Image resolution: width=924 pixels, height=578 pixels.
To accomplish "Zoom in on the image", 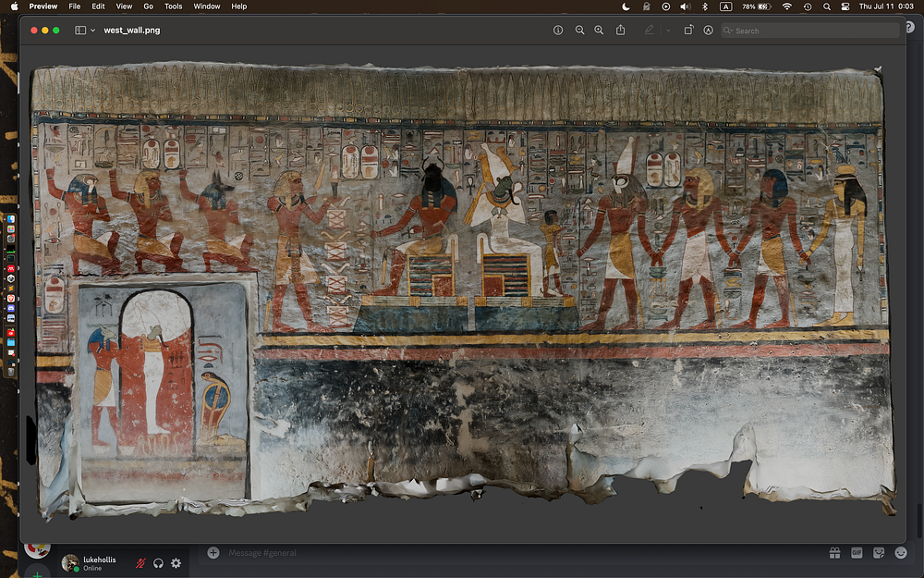I will pyautogui.click(x=599, y=31).
